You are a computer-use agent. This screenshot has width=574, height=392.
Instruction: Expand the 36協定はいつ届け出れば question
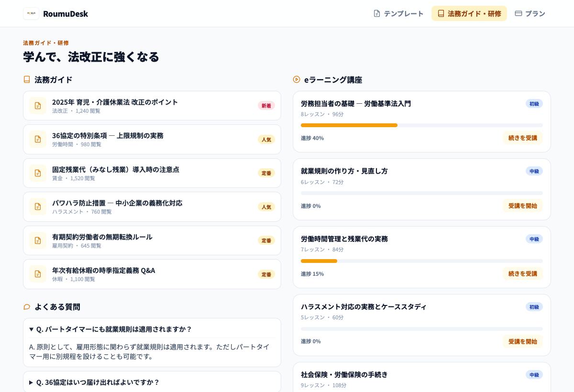(x=152, y=382)
